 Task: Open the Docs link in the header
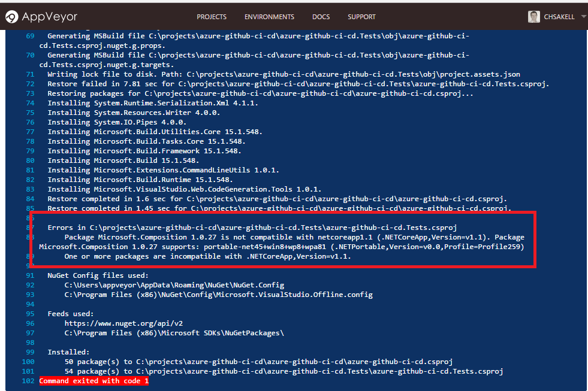point(321,17)
